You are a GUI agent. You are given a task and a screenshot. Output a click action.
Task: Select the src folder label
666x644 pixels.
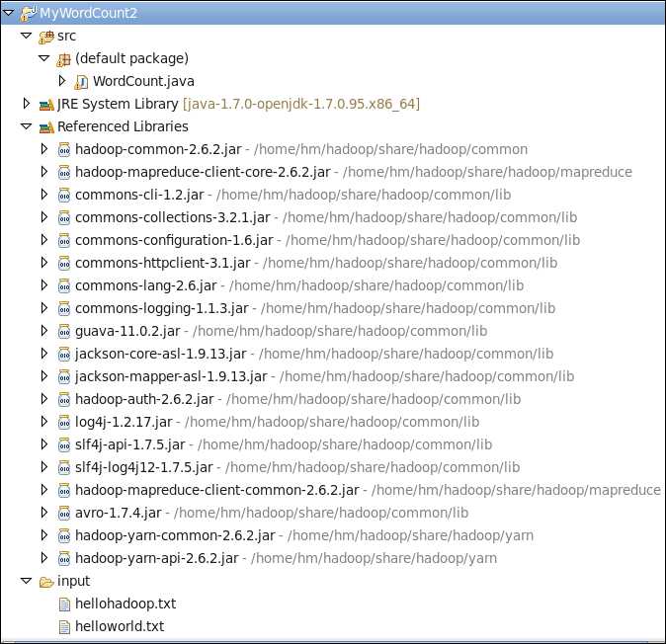[66, 37]
